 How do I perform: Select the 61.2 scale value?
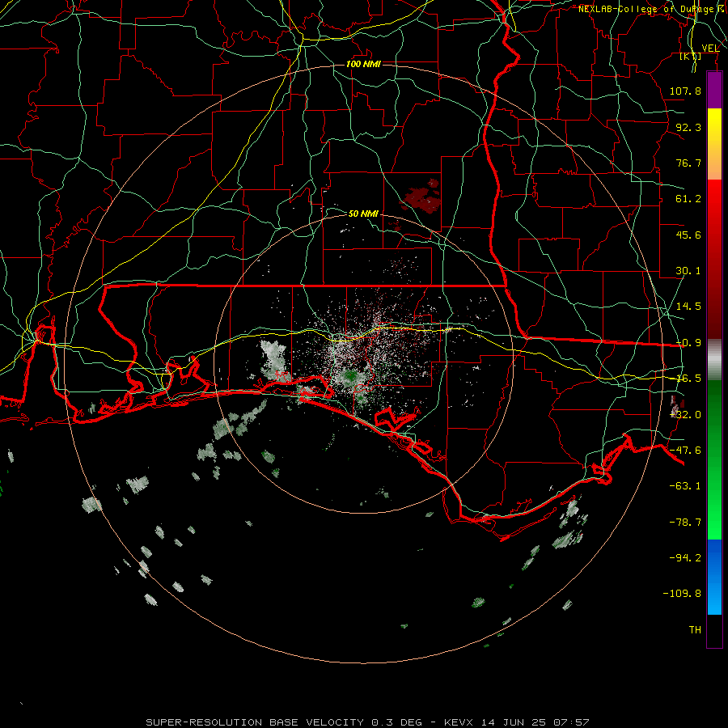[688, 199]
